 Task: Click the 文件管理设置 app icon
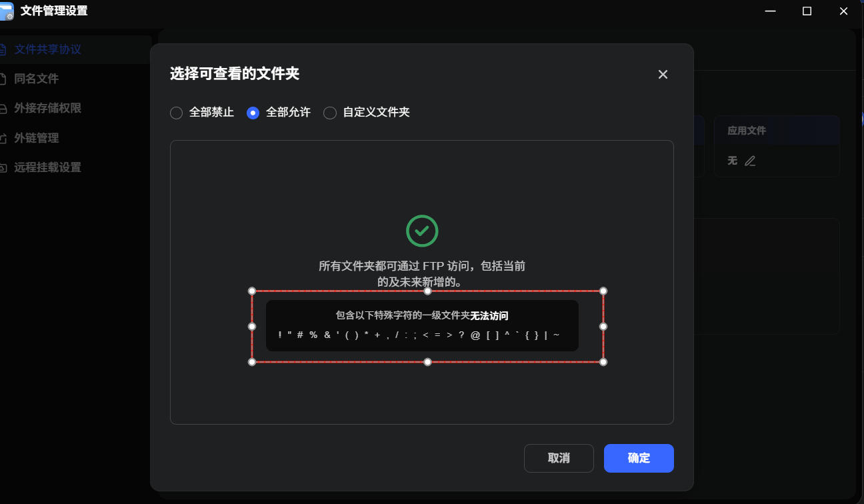click(x=7, y=11)
